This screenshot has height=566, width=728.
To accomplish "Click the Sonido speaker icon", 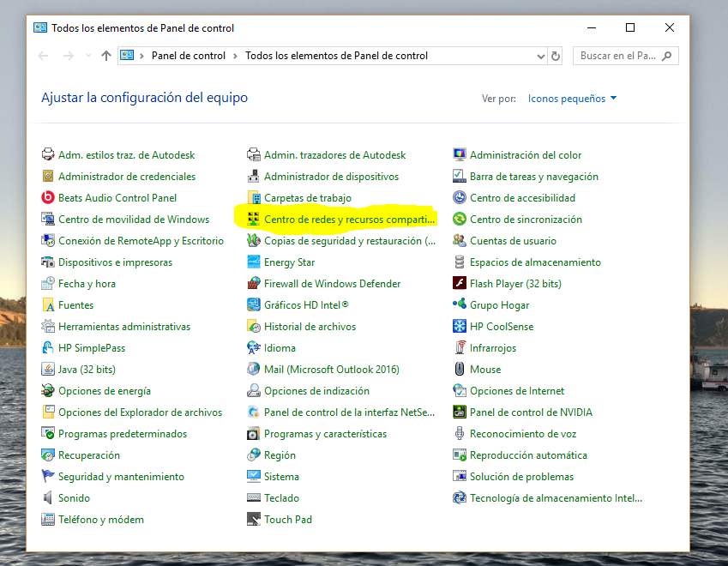I will pos(48,497).
